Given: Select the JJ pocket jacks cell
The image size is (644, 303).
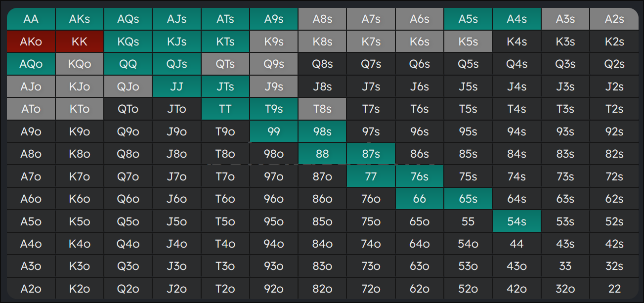Looking at the screenshot, I should point(176,87).
